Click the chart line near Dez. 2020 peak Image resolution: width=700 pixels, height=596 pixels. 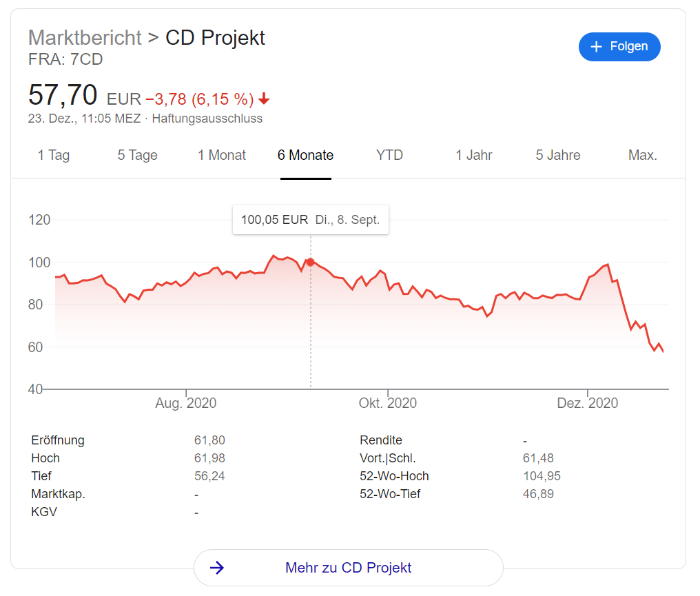[x=606, y=265]
